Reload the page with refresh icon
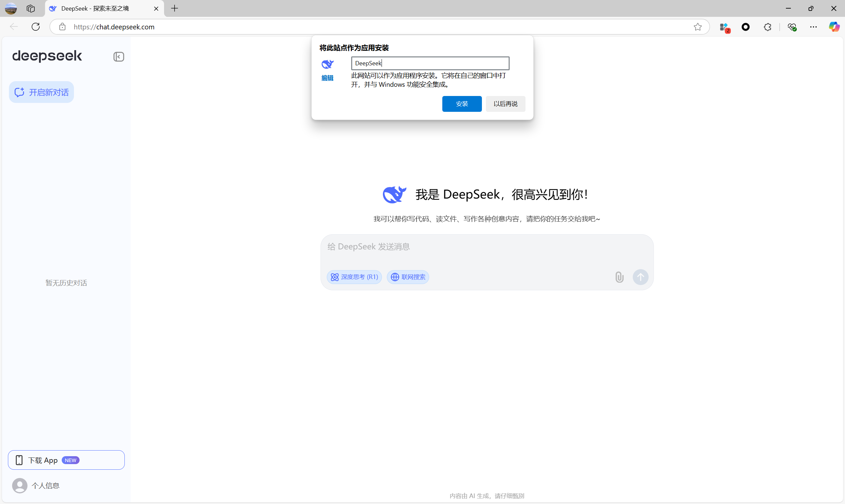The width and height of the screenshot is (845, 504). tap(36, 26)
